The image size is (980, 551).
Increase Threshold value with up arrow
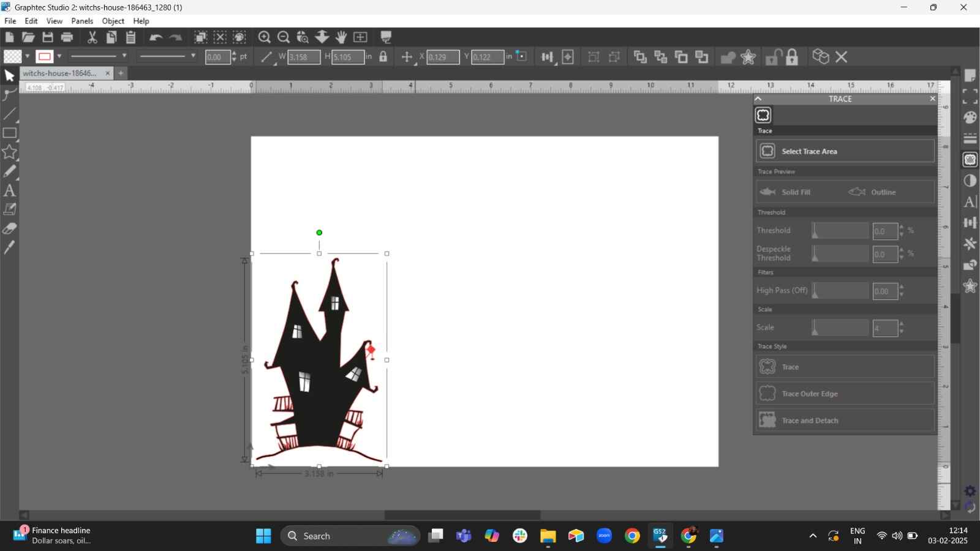[x=902, y=227]
